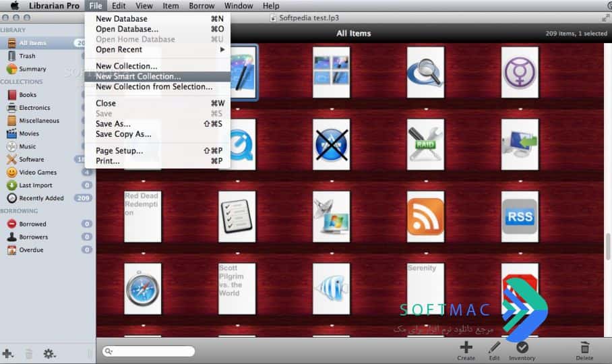Choose New Collection... menu item
The height and width of the screenshot is (364, 612).
(157, 66)
